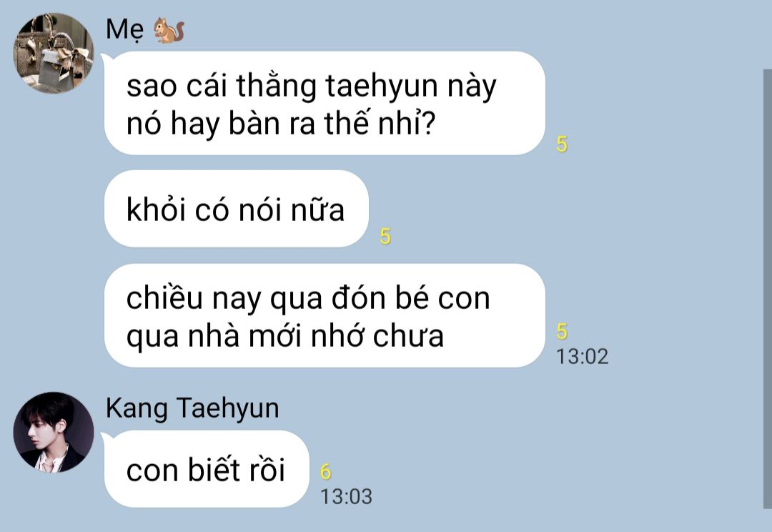Click the text 'thế nhỉ?' in first bubble
Screen dimensions: 772x532
pos(380,123)
